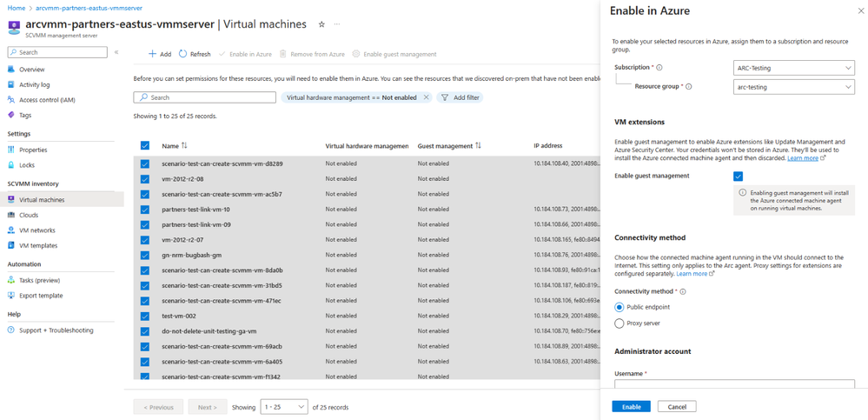This screenshot has width=868, height=420.
Task: Click the Username input field
Action: tap(734, 383)
